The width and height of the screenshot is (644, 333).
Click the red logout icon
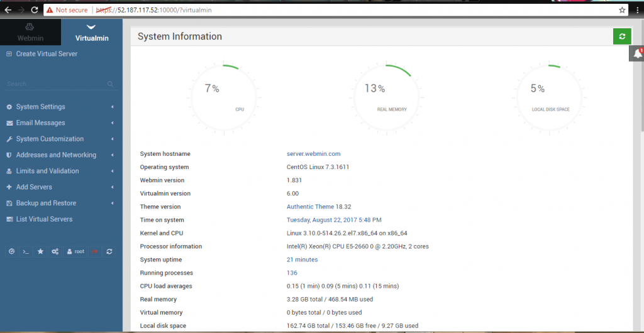pos(95,251)
